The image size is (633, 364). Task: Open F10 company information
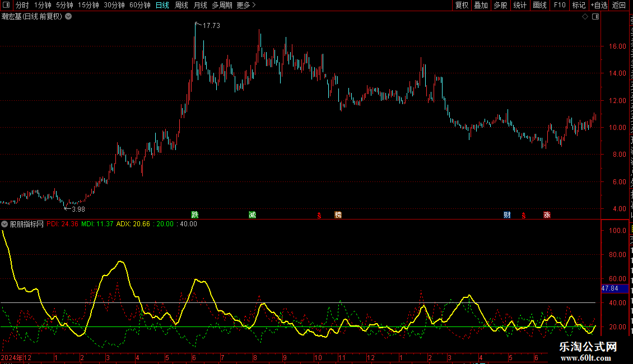pos(560,5)
